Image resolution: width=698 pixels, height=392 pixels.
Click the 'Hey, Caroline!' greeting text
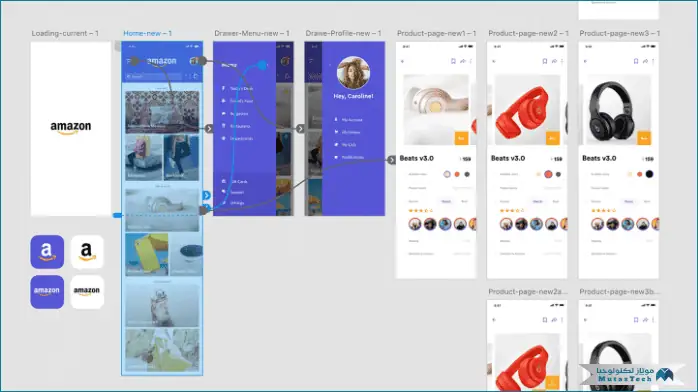click(353, 96)
